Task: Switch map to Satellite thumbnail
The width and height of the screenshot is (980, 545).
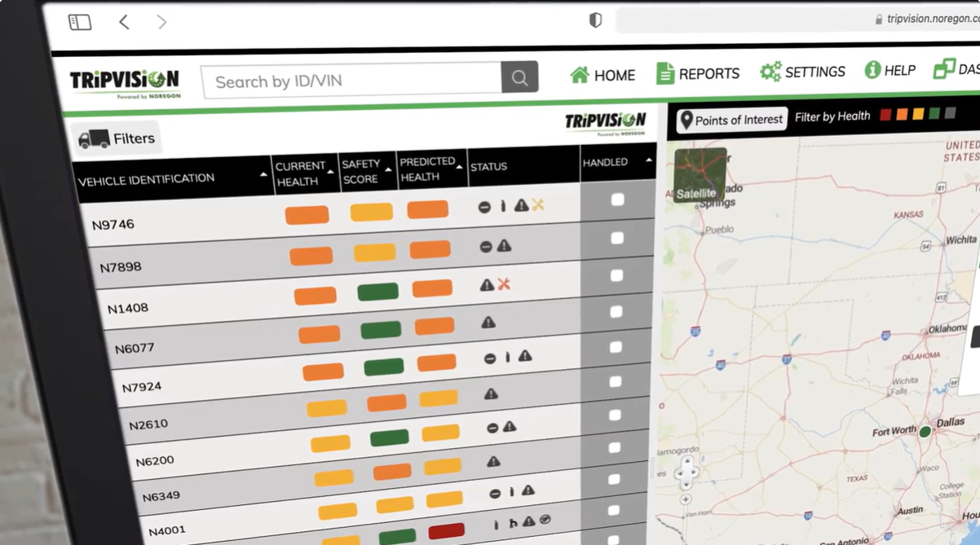Action: (x=700, y=174)
